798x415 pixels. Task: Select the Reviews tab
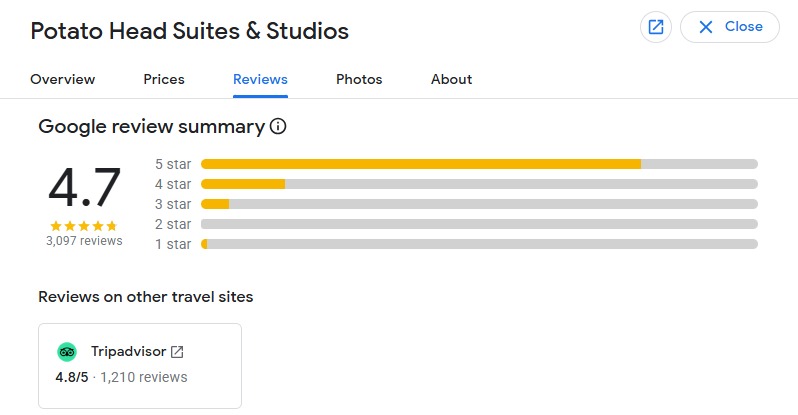(260, 79)
